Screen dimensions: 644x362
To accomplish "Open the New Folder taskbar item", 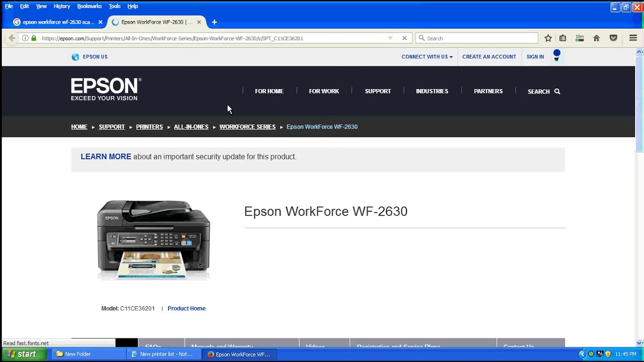I will [89, 354].
